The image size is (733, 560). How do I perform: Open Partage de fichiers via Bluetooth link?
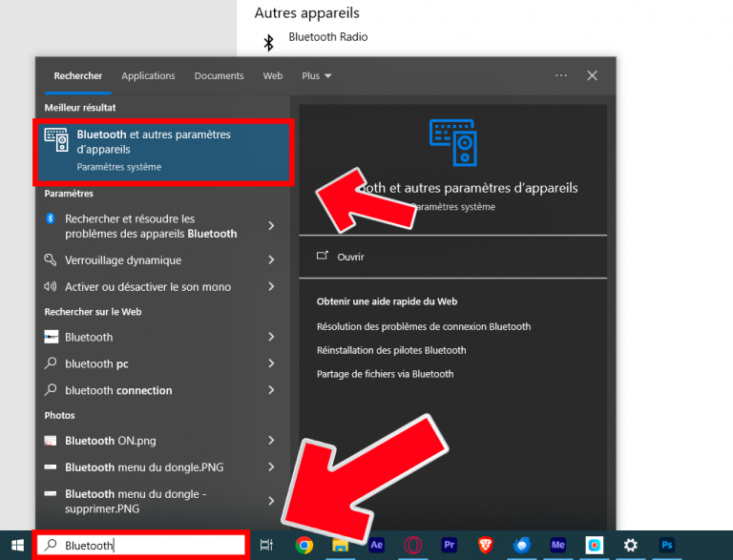click(x=386, y=374)
